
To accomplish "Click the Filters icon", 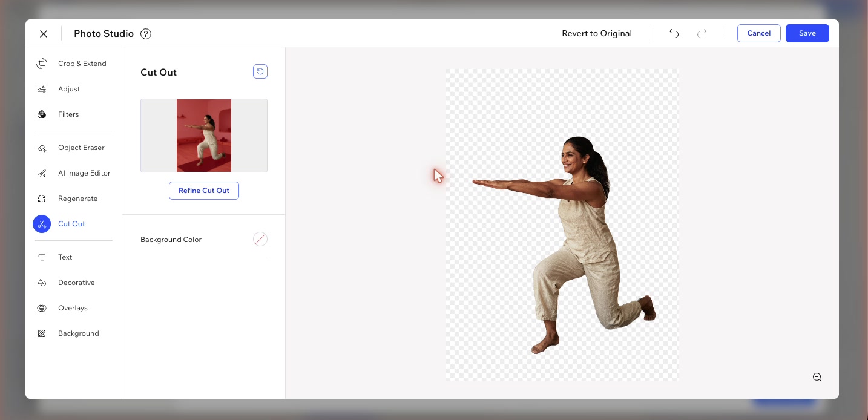I will (42, 114).
